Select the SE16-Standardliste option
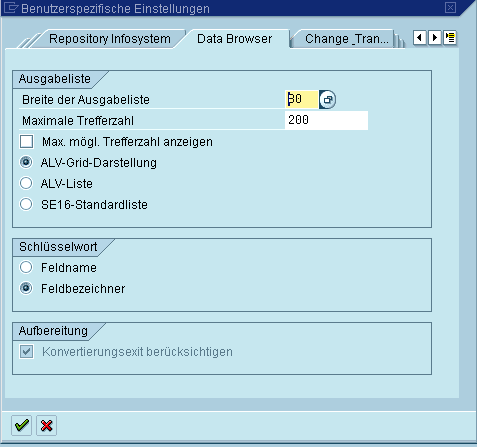This screenshot has height=447, width=477. coord(26,204)
